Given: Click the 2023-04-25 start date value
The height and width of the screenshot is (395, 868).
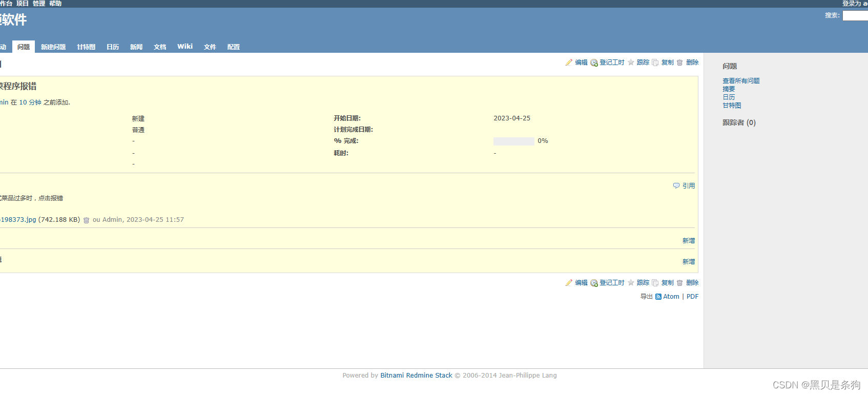Looking at the screenshot, I should [x=512, y=118].
